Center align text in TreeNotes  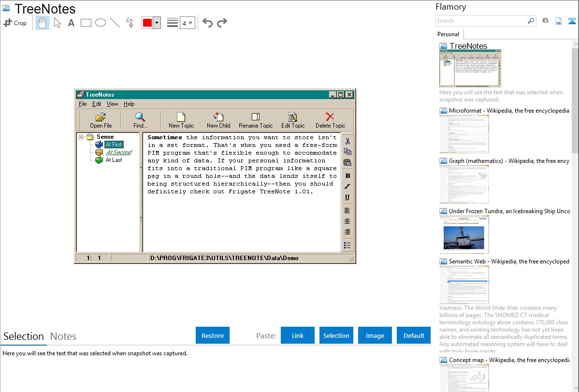pyautogui.click(x=347, y=221)
